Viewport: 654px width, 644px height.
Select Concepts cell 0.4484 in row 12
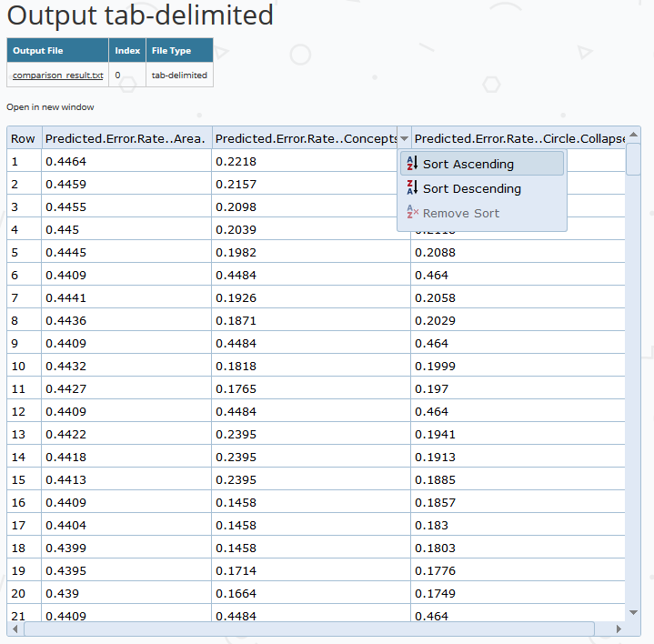(311, 411)
